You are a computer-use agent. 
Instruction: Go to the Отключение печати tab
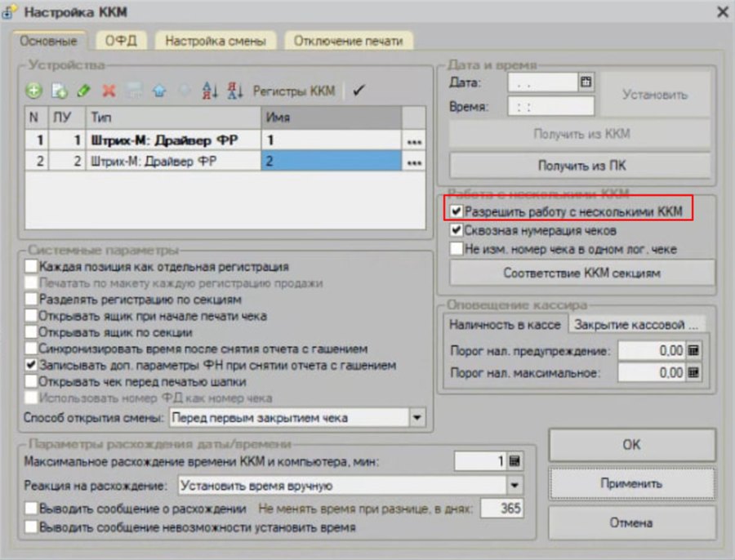[x=348, y=41]
